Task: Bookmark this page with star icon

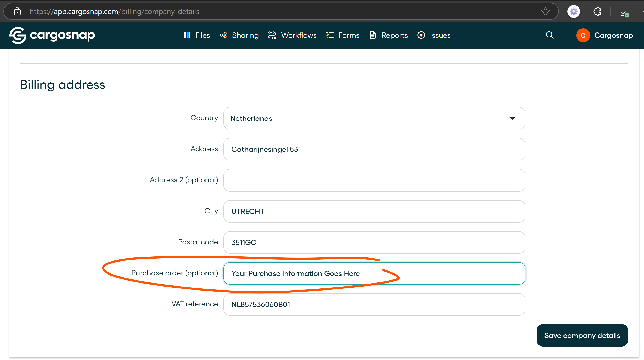Action: pos(545,12)
